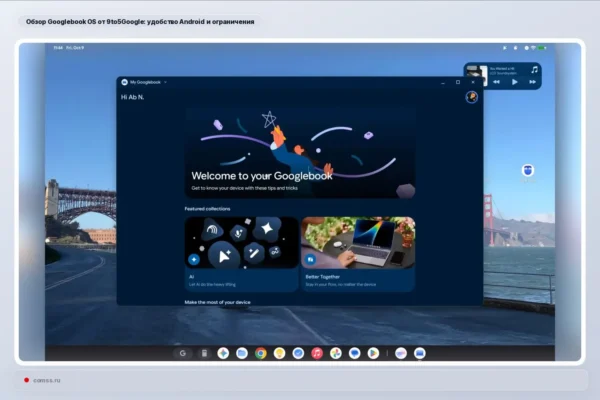Click the blue badge on Better Together card
600x400 pixels.
point(310,260)
